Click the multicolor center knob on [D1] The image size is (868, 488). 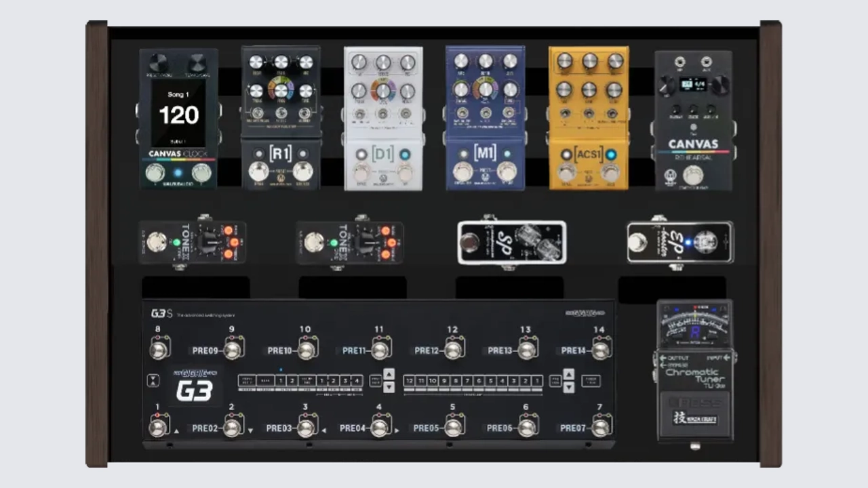[383, 90]
